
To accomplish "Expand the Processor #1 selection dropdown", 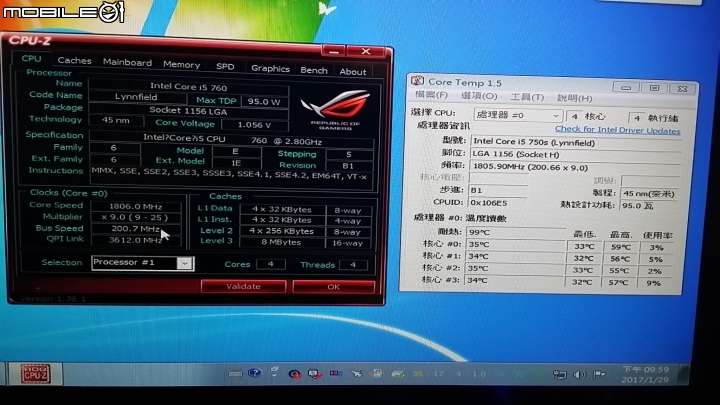I will 185,263.
